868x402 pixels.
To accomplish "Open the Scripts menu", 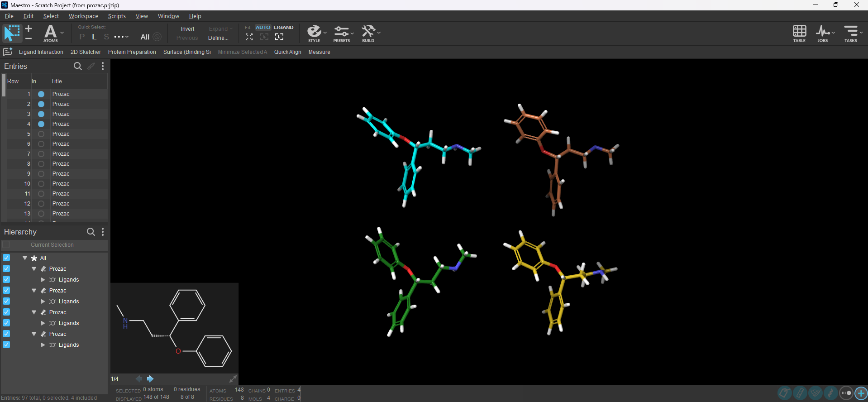I will click(117, 16).
